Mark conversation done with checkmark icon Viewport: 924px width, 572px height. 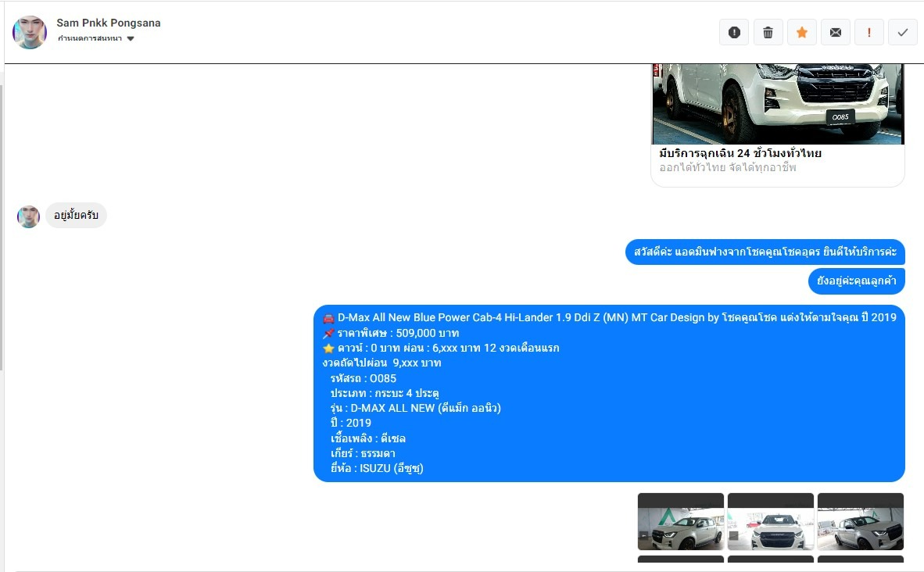click(903, 32)
